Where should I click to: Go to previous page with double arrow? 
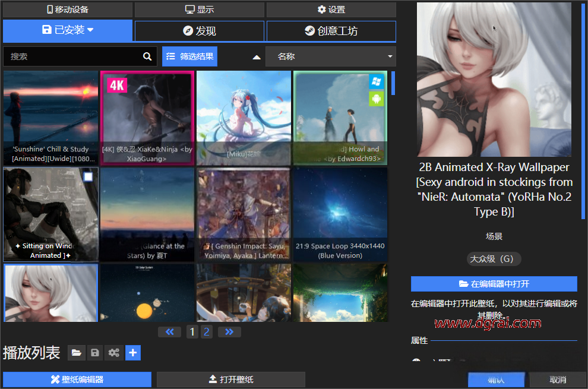(x=170, y=332)
